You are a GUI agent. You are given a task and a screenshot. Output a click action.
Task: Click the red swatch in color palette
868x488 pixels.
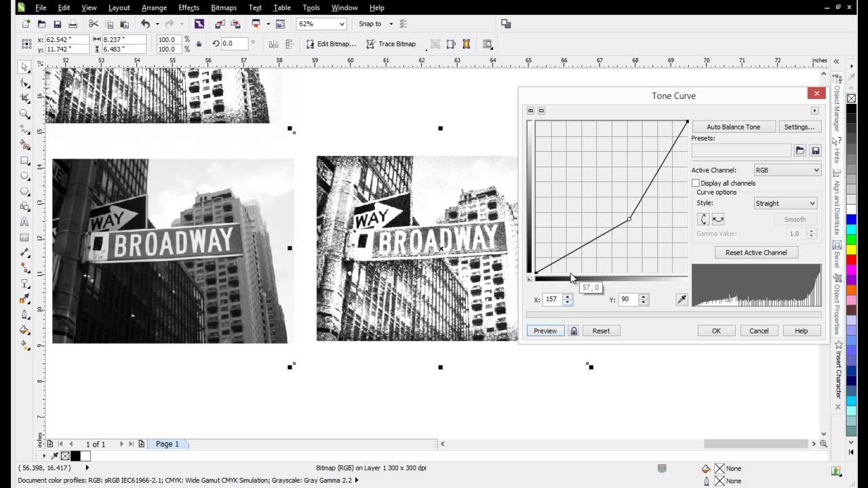[851, 260]
